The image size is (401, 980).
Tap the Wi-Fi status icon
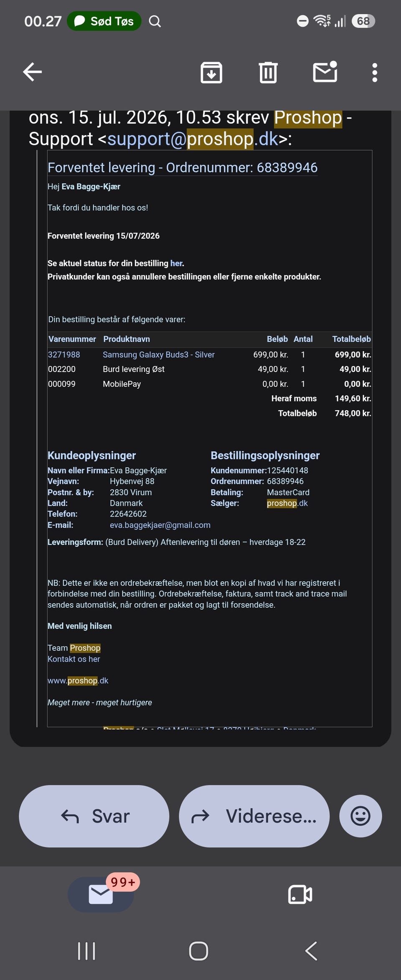tap(322, 20)
